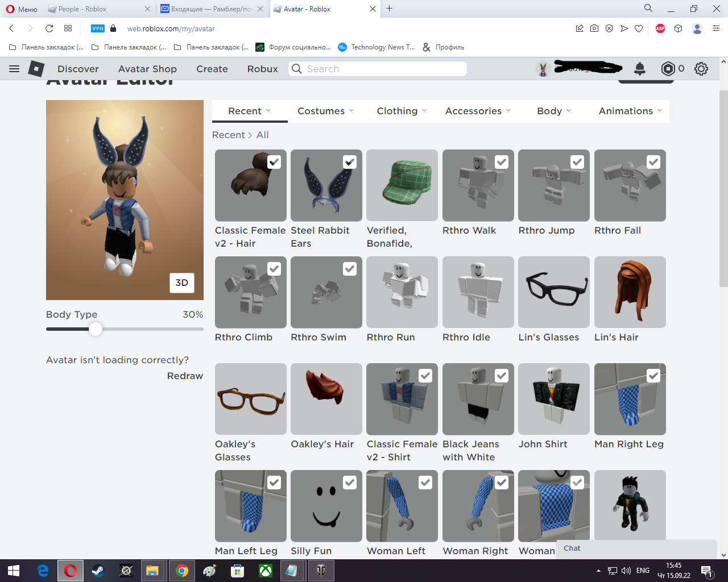Open the notifications bell
Image resolution: width=728 pixels, height=582 pixels.
pos(640,69)
